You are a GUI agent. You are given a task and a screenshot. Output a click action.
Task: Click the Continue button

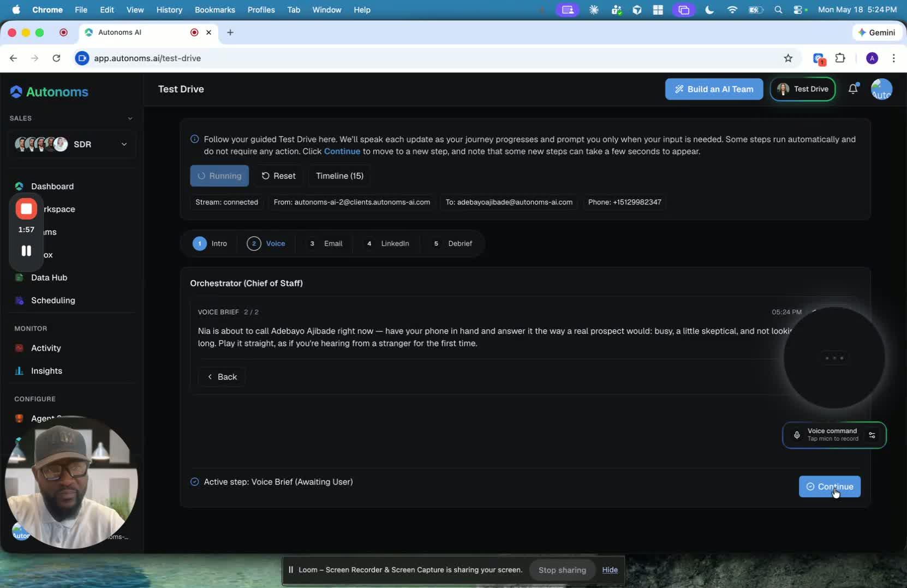pyautogui.click(x=830, y=487)
